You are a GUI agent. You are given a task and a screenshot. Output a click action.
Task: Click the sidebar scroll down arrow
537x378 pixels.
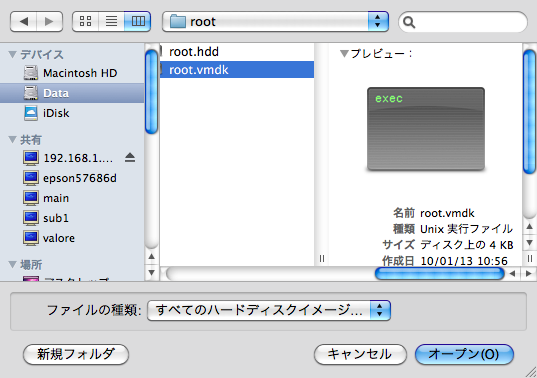point(151,273)
